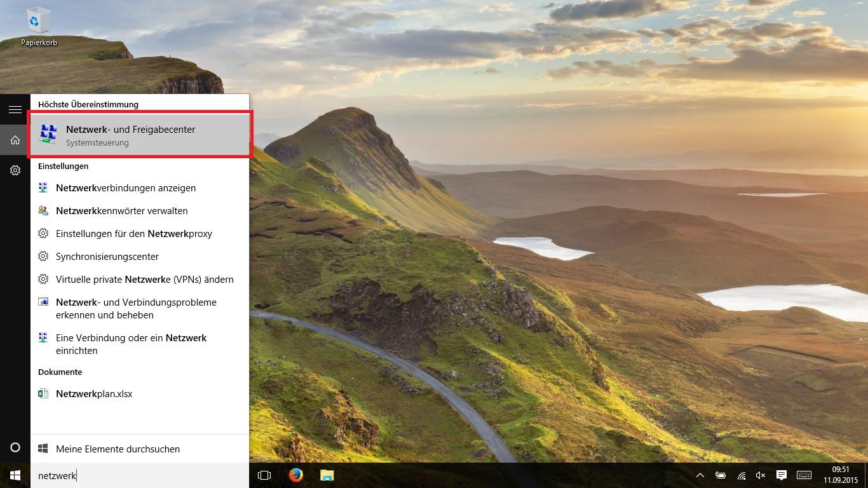Open File Explorer from the taskbar
Image resolution: width=868 pixels, height=488 pixels.
[327, 475]
